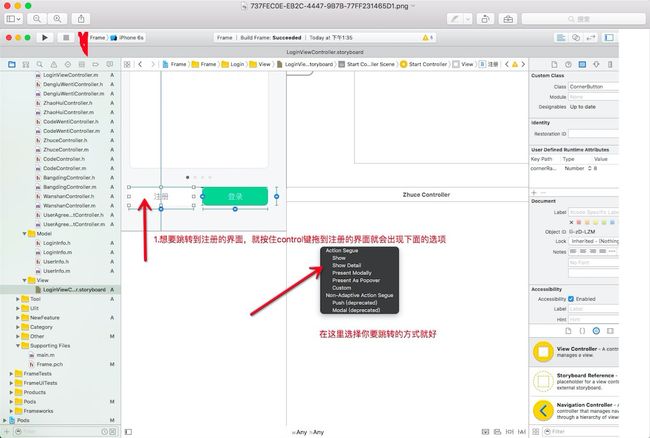The height and width of the screenshot is (438, 650).
Task: Select the version editor button
Action: 590,37
